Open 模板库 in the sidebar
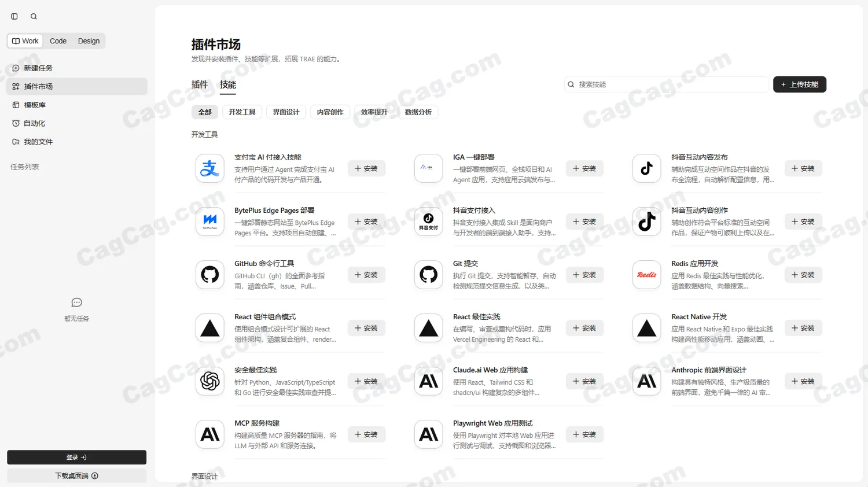The height and width of the screenshot is (487, 868). (x=77, y=105)
